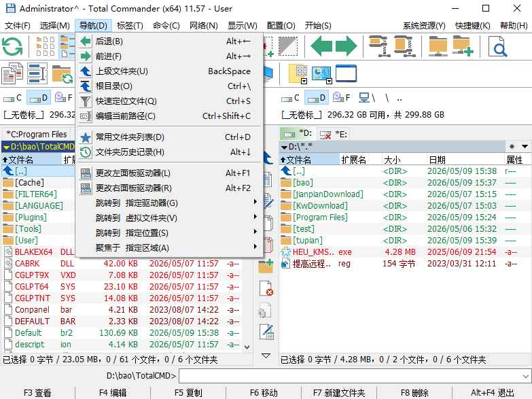Click F8 删除 button

[414, 393]
